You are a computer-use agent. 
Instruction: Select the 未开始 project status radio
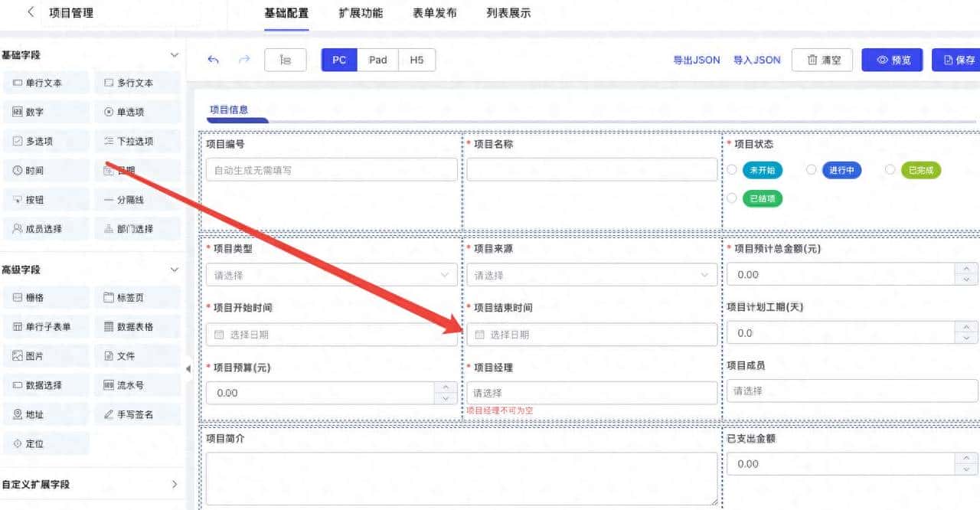coord(733,170)
